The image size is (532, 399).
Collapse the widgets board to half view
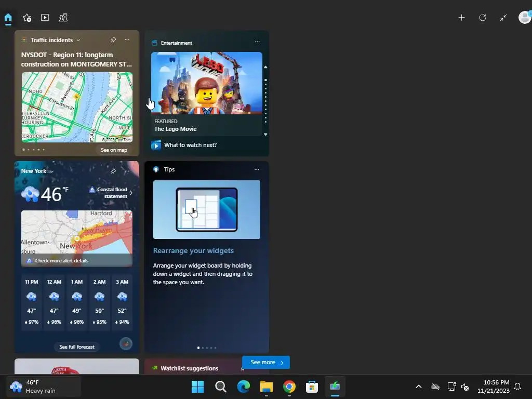pyautogui.click(x=503, y=18)
